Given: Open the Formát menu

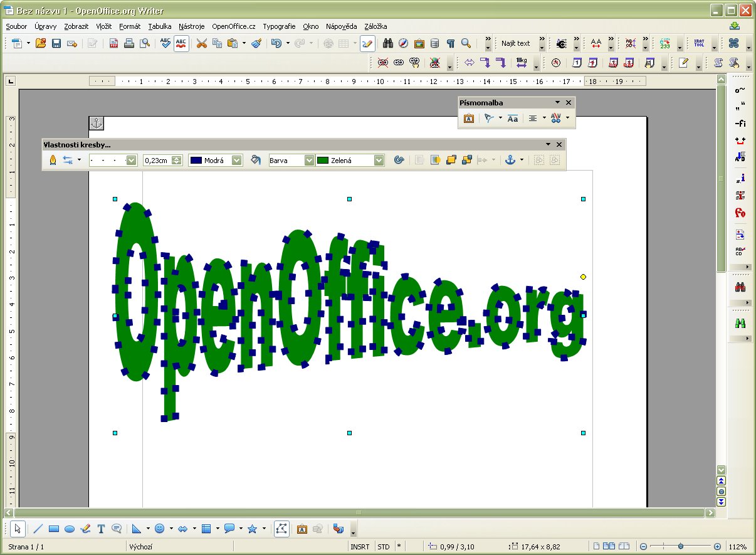Looking at the screenshot, I should [130, 26].
